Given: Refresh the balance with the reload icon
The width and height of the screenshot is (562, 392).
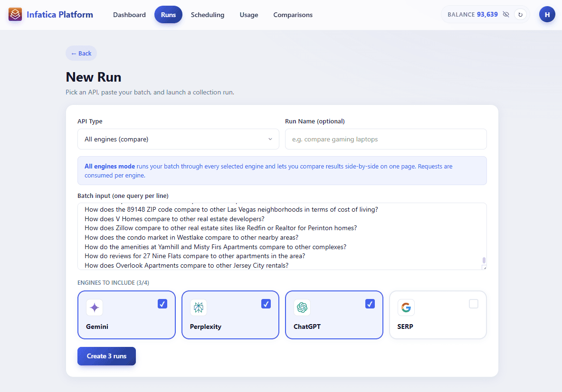Looking at the screenshot, I should [x=520, y=15].
